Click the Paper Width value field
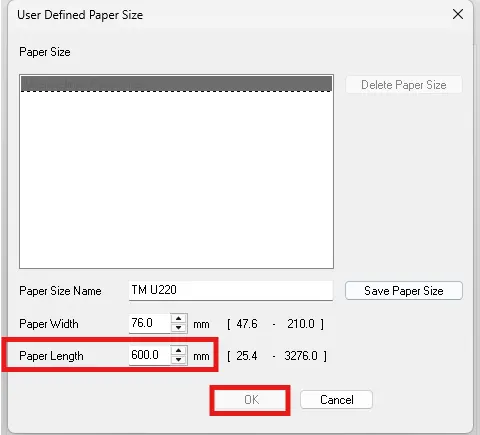The height and width of the screenshot is (435, 480). point(150,323)
